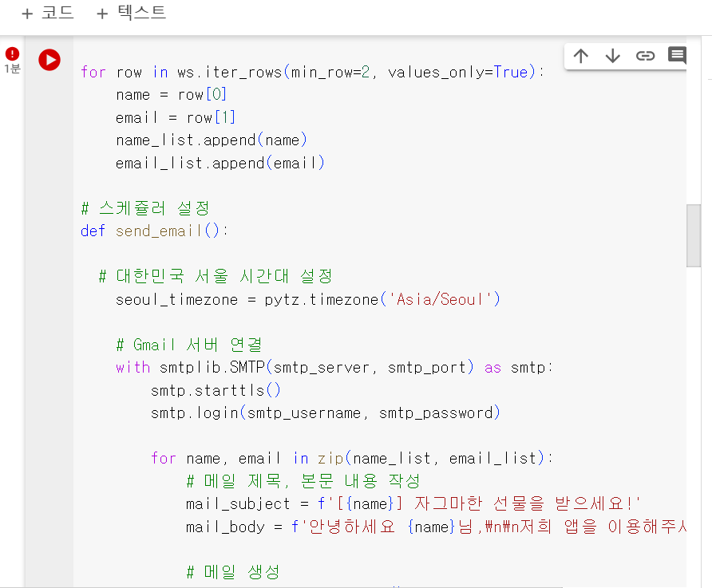Click the 'for row in ws.iter_rows' line
The height and width of the screenshot is (588, 712).
[312, 72]
